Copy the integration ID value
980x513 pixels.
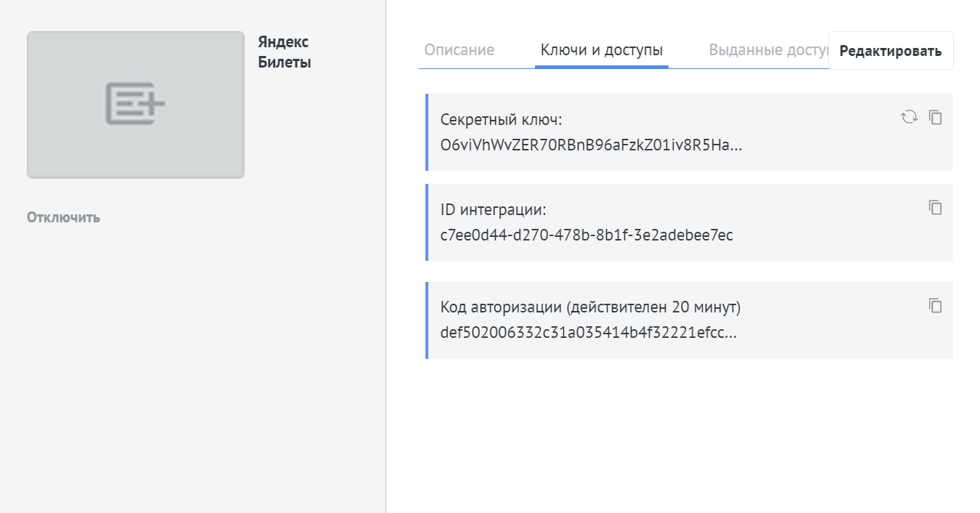[x=936, y=208]
